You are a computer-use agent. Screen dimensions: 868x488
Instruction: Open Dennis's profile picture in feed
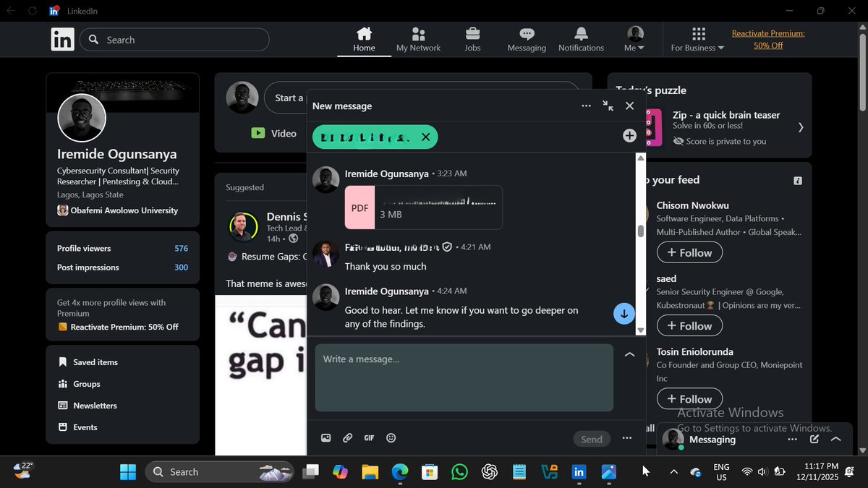(x=244, y=226)
